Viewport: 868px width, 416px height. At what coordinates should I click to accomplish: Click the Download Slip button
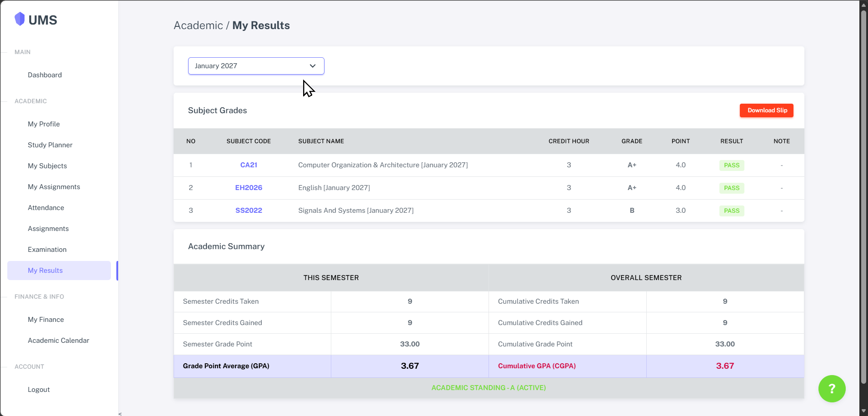(x=767, y=110)
